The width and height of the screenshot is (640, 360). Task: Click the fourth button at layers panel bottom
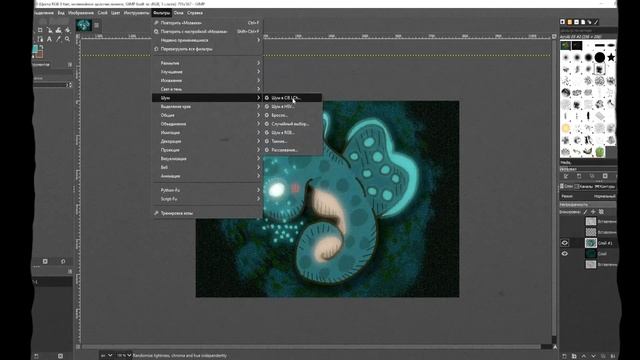pos(593,356)
